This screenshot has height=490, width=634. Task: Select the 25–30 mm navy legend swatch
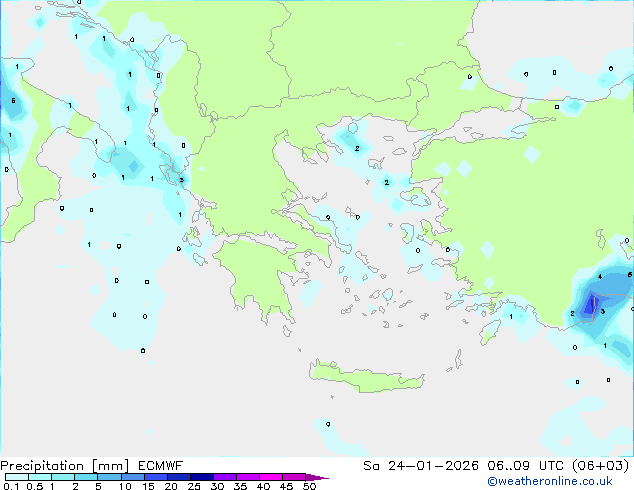[x=201, y=477]
